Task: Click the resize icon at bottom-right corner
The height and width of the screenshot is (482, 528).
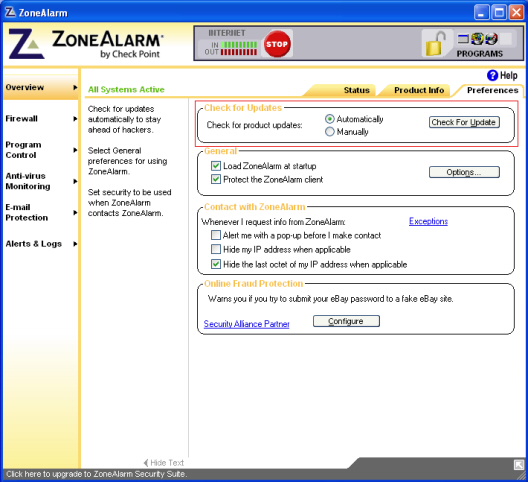Action: coord(519,464)
